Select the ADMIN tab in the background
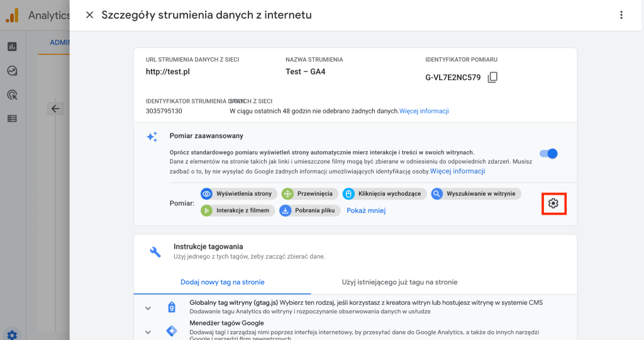Image resolution: width=644 pixels, height=340 pixels. (60, 42)
